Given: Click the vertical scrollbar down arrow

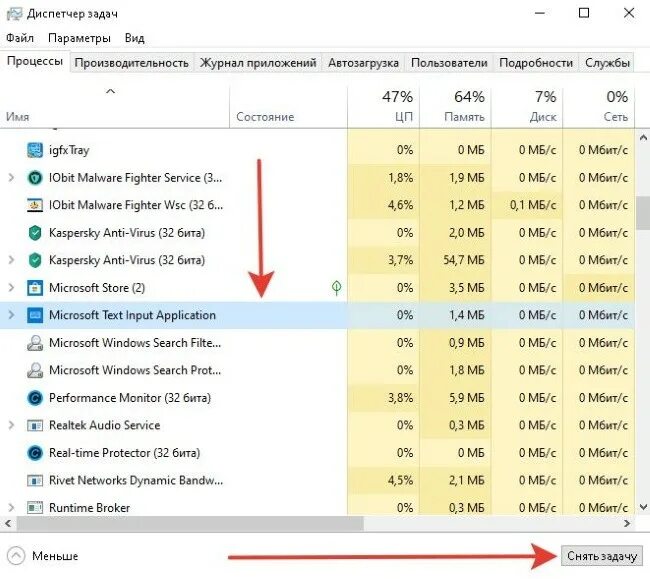Looking at the screenshot, I should [x=643, y=507].
